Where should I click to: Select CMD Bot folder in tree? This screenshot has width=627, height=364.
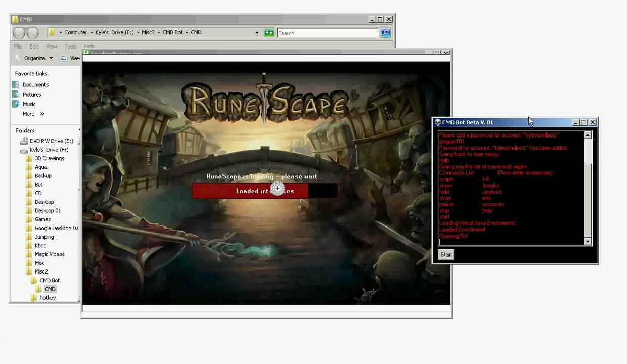coord(50,280)
